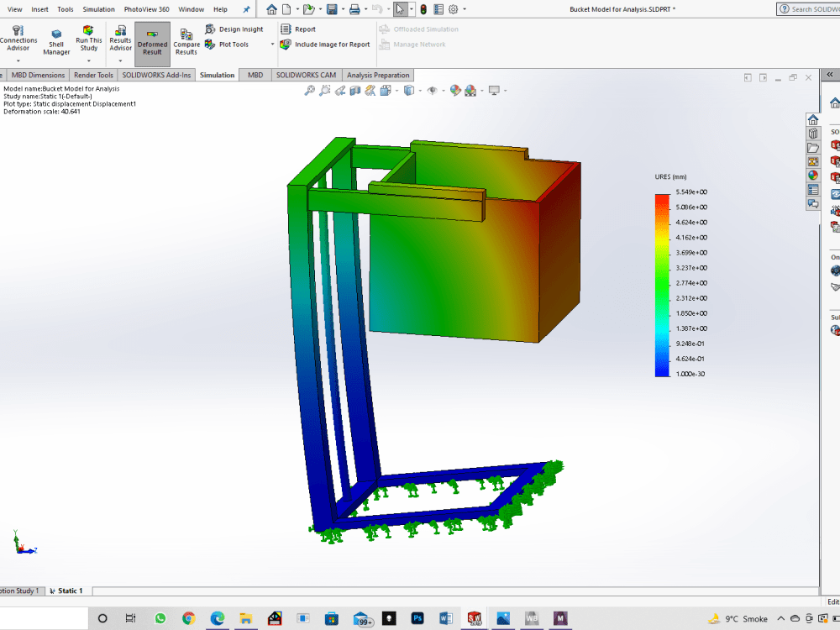Select the Zoom to Fit tool
Viewport: 840px width, 630px height.
click(x=310, y=90)
